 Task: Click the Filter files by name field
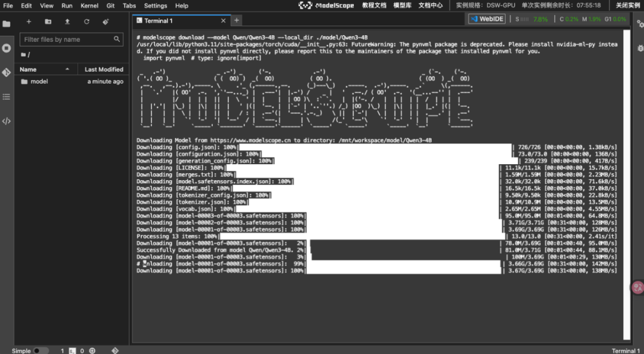point(72,39)
